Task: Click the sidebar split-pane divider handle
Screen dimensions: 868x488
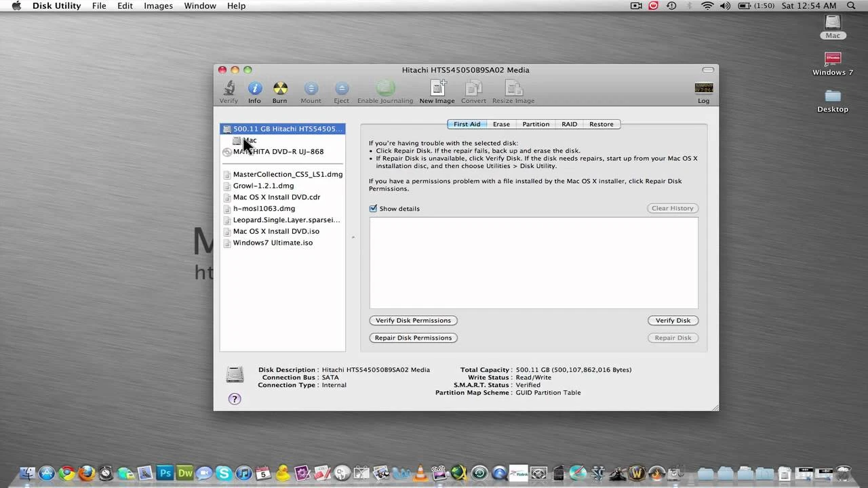Action: click(353, 237)
